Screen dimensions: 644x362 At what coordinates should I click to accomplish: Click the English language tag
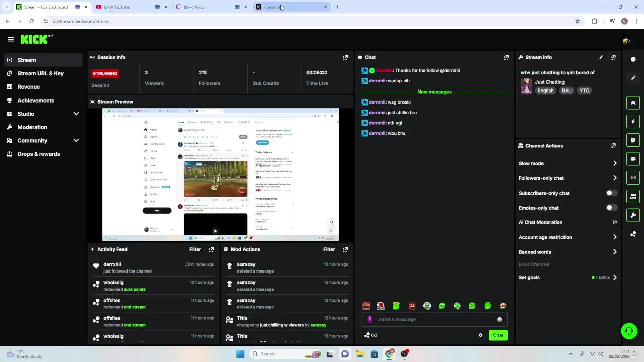(545, 90)
